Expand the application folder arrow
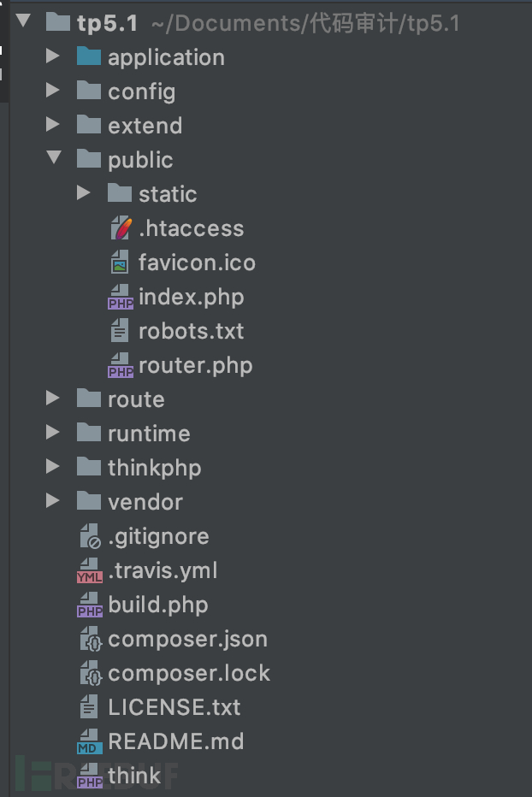 (x=52, y=56)
